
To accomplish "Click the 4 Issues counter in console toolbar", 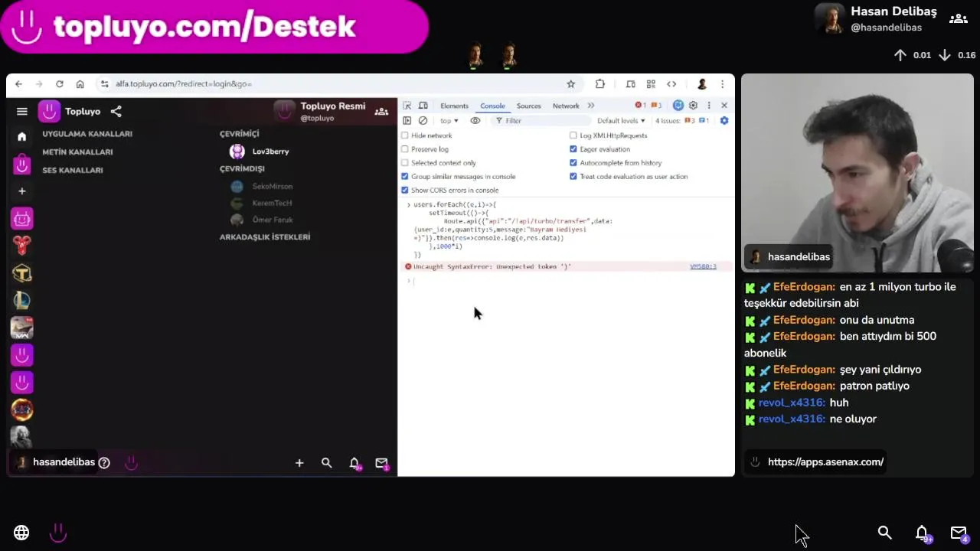I will 681,121.
